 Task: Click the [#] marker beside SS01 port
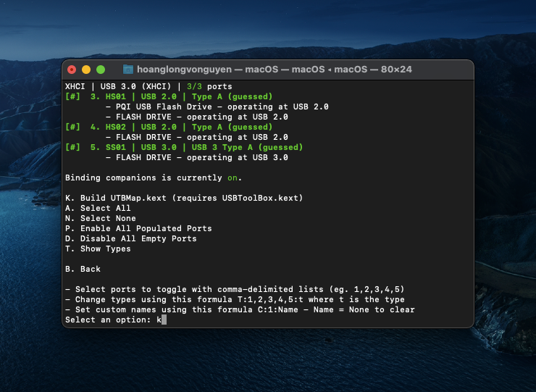(x=72, y=147)
